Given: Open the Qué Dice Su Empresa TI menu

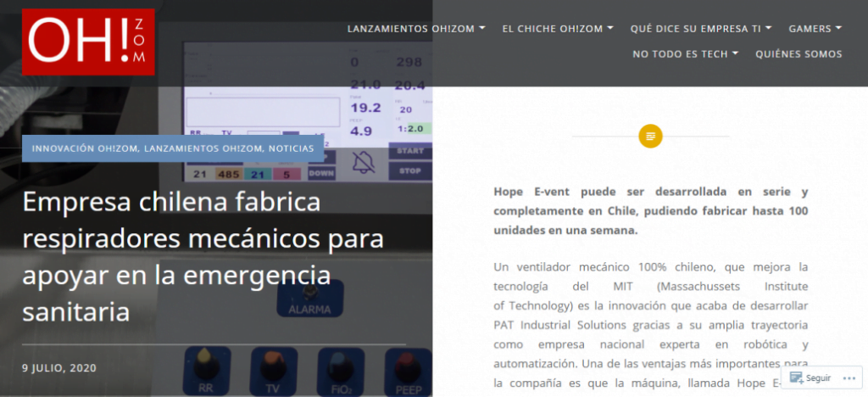Looking at the screenshot, I should coord(695,28).
